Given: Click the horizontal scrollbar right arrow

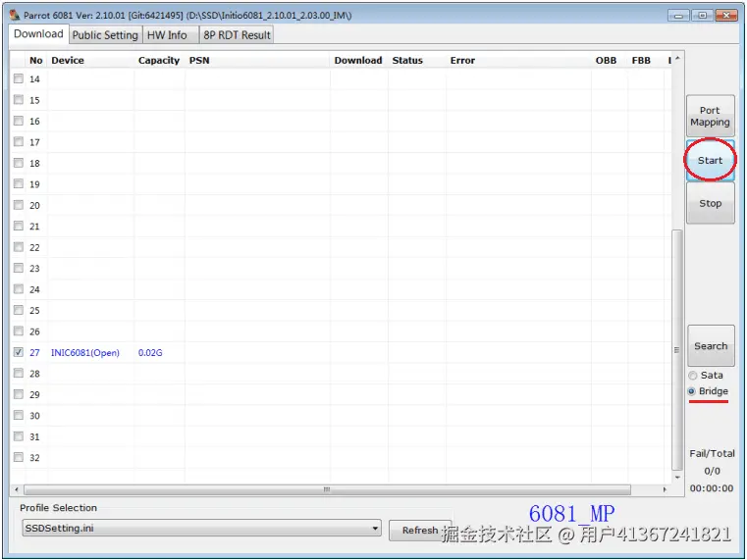Looking at the screenshot, I should tap(665, 489).
